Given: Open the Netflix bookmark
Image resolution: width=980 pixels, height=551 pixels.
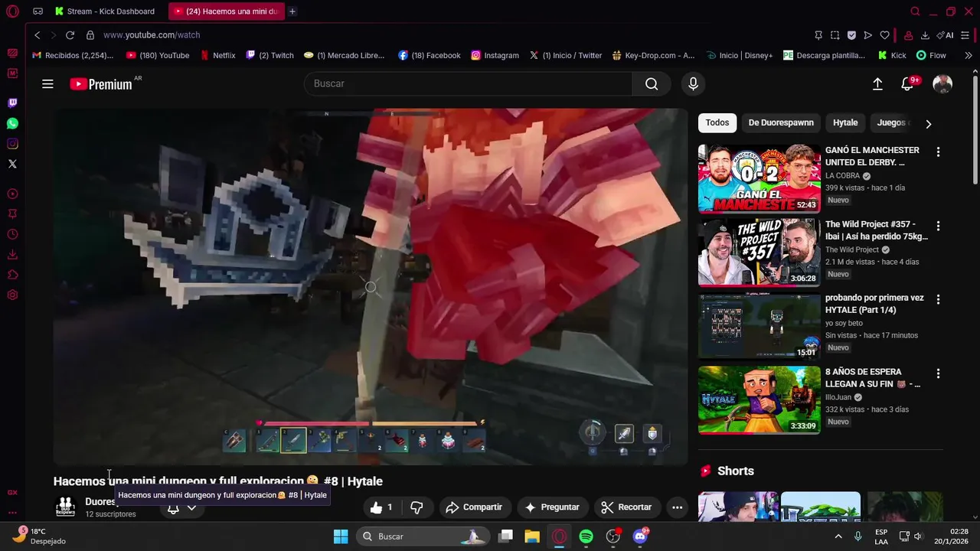Looking at the screenshot, I should pyautogui.click(x=217, y=56).
